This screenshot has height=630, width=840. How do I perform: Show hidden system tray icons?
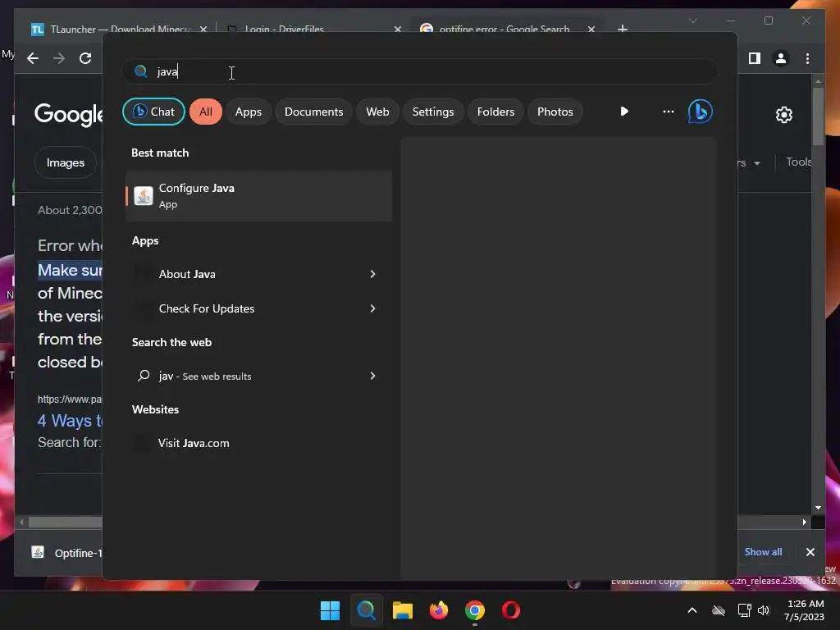point(692,610)
